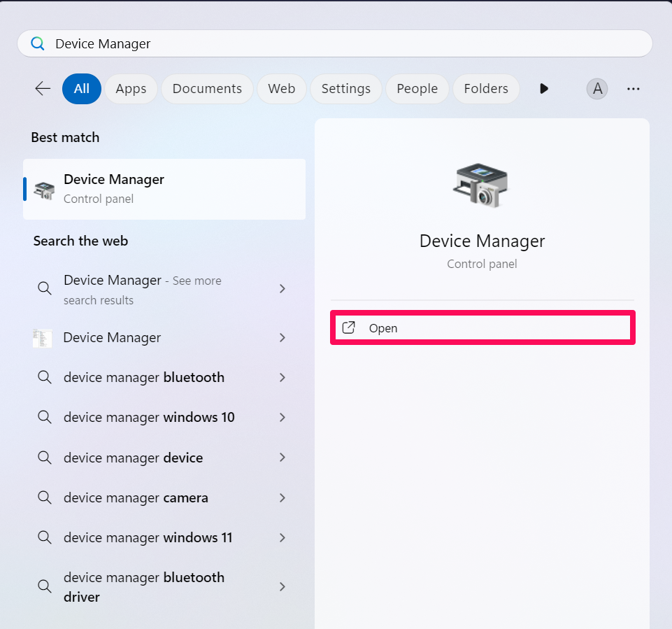The image size is (672, 629).
Task: Click the 'Best match' heading
Action: 65,137
